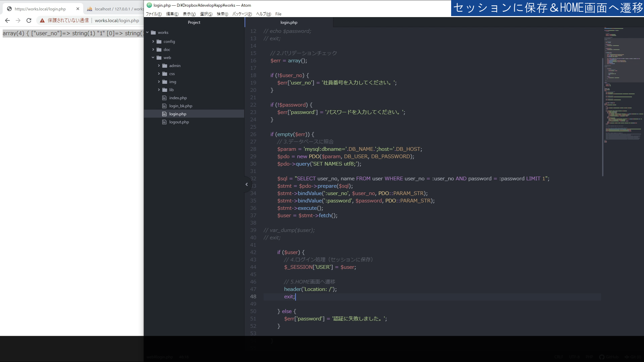
Task: Switch to the localhost phpMyAdmin browser tab
Action: click(115, 9)
